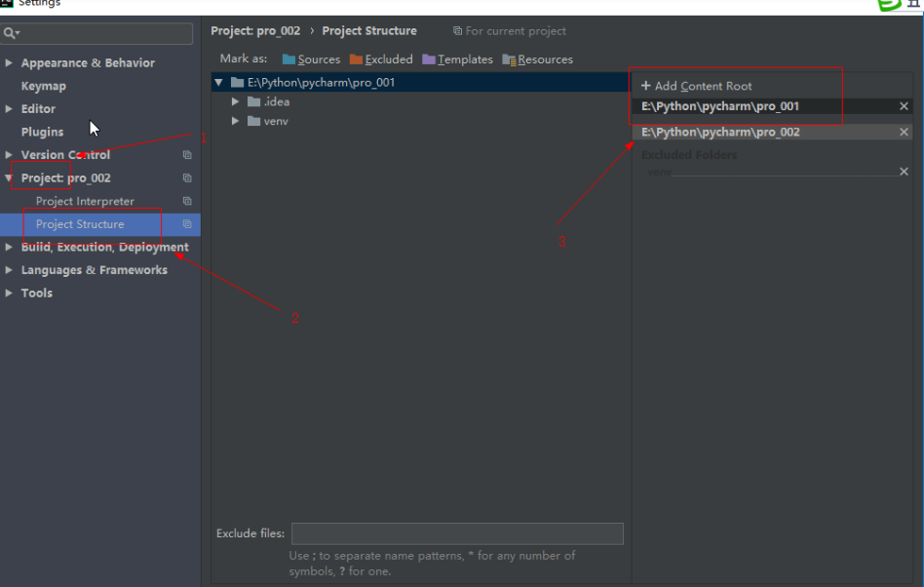Expand the venv folder in tree
Image resolution: width=924 pixels, height=587 pixels.
[x=235, y=121]
